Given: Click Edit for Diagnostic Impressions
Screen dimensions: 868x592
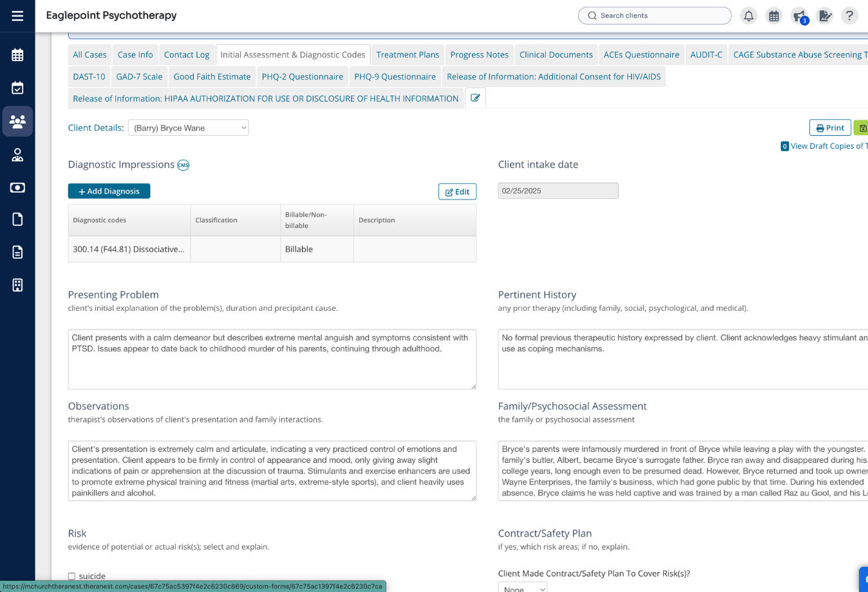Looking at the screenshot, I should tap(457, 192).
